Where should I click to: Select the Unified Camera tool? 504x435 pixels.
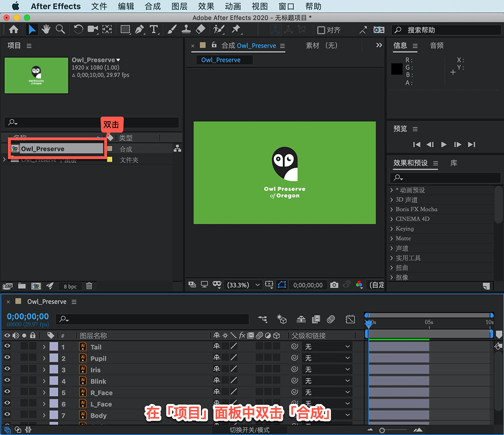click(x=93, y=29)
